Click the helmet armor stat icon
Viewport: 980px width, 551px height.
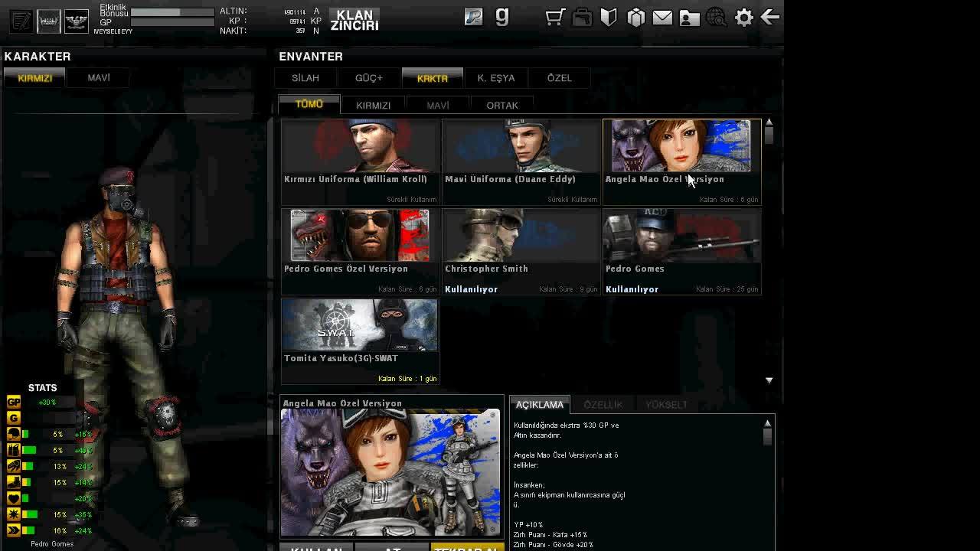pos(13,434)
